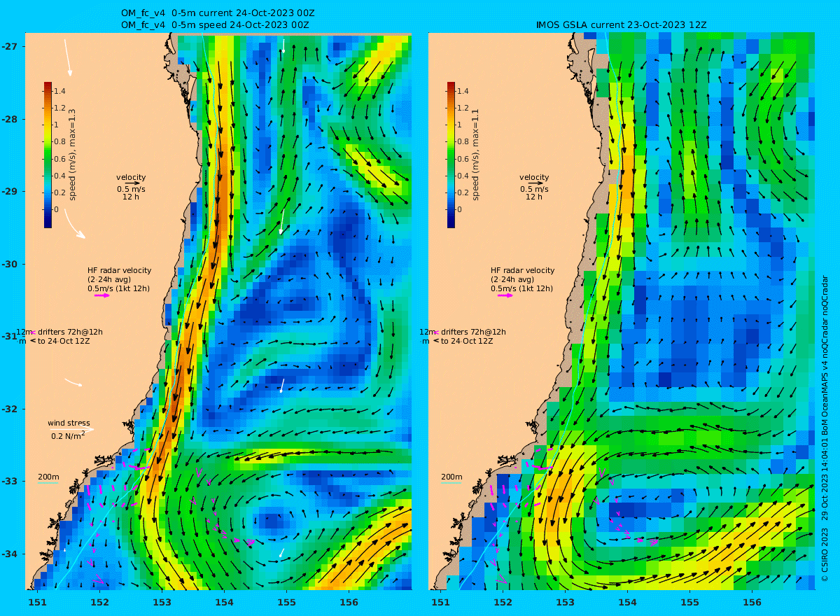Click the right panel's magenta HF radar arrow
Screen dimensions: 840x616
point(505,295)
